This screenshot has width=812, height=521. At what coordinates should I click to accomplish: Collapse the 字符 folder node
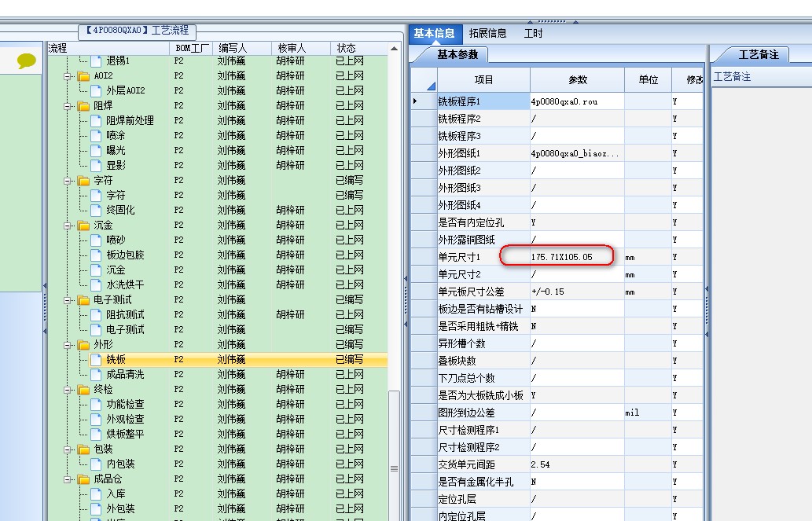coord(68,181)
